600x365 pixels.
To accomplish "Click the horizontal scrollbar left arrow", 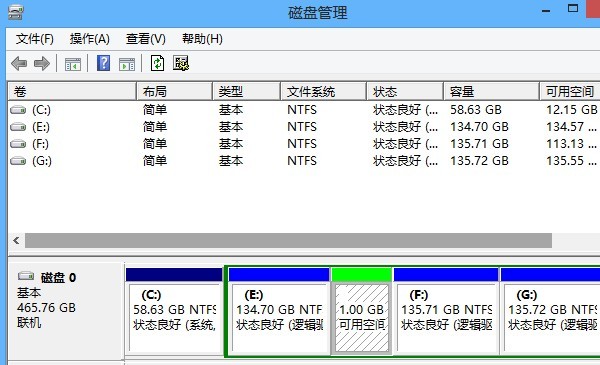I will pos(16,241).
